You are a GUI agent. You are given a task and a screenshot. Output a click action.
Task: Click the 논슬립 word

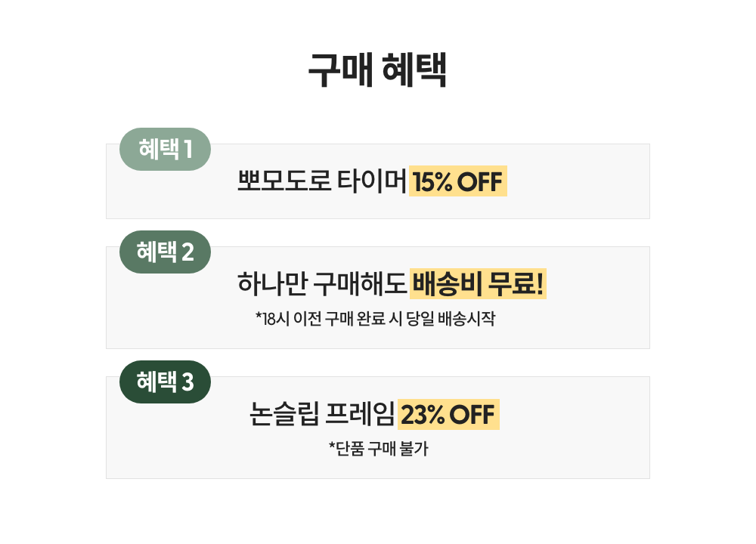[x=284, y=415]
